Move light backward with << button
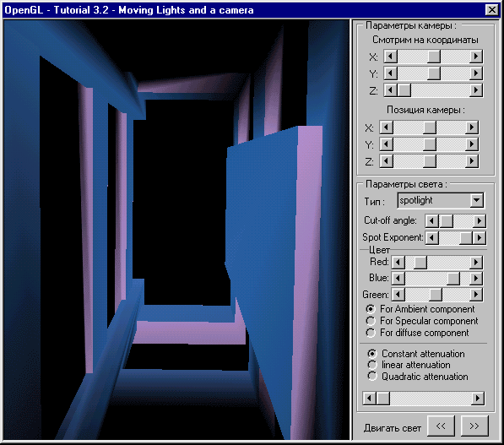The width and height of the screenshot is (504, 445). point(441,426)
